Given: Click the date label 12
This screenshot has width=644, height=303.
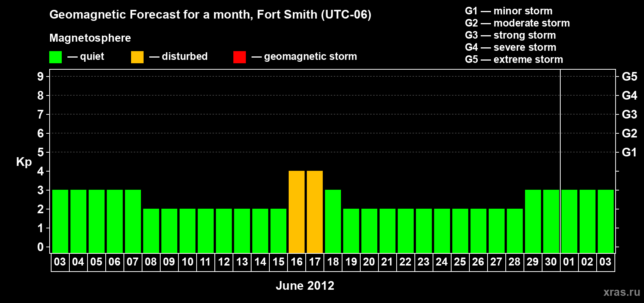Looking at the screenshot, I should pyautogui.click(x=224, y=262).
